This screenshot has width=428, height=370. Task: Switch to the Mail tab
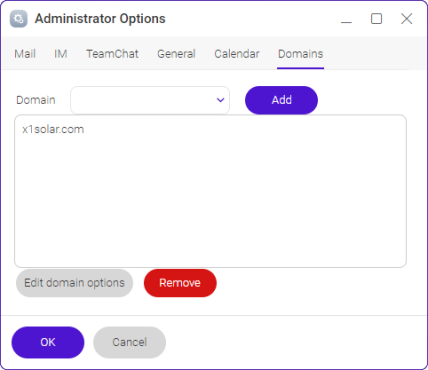point(25,54)
